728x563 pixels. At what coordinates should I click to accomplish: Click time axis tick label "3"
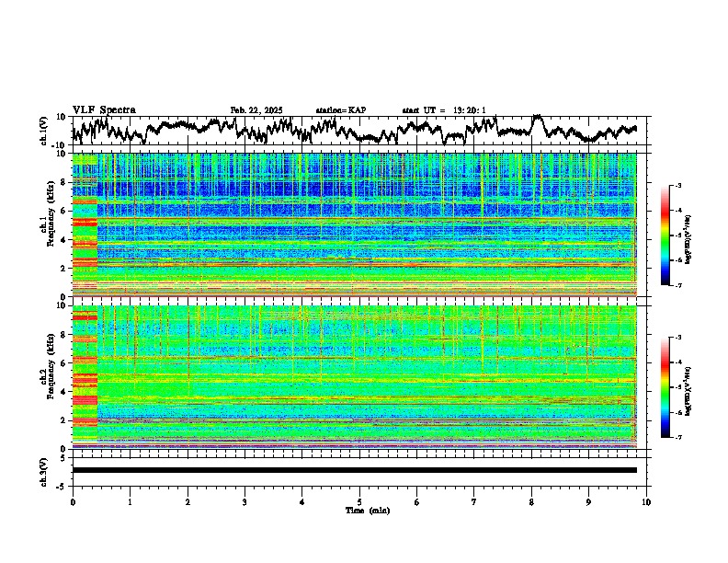tap(245, 502)
